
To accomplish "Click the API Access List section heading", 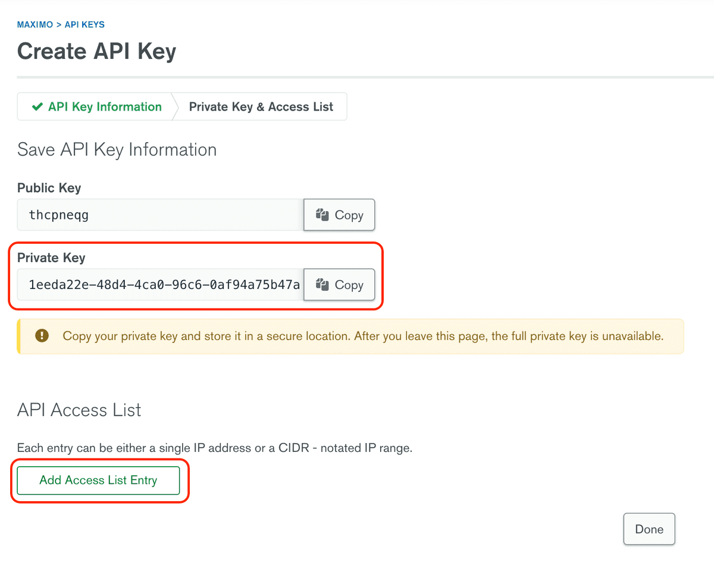I will point(79,410).
